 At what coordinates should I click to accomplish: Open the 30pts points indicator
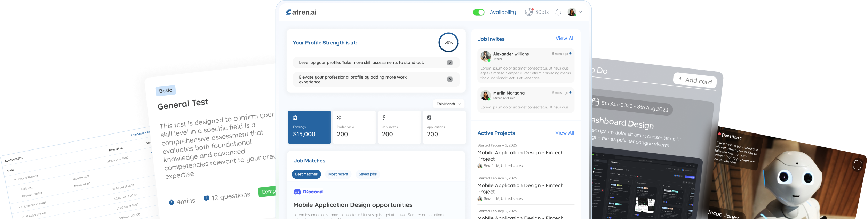click(x=537, y=12)
